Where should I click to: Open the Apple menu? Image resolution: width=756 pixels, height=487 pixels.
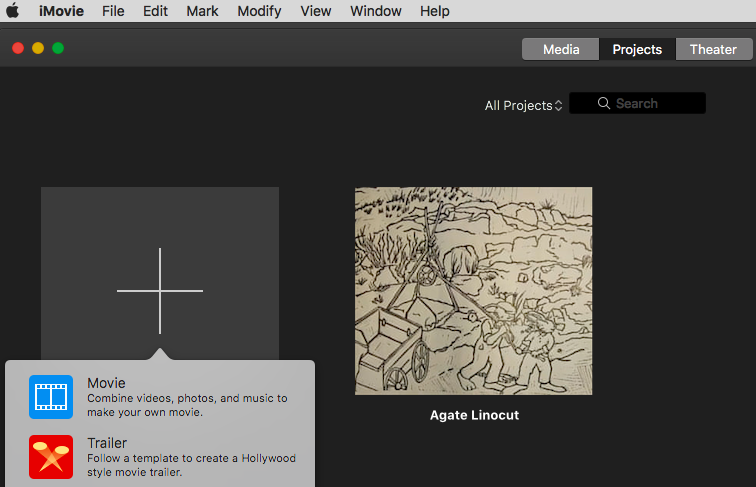click(13, 10)
